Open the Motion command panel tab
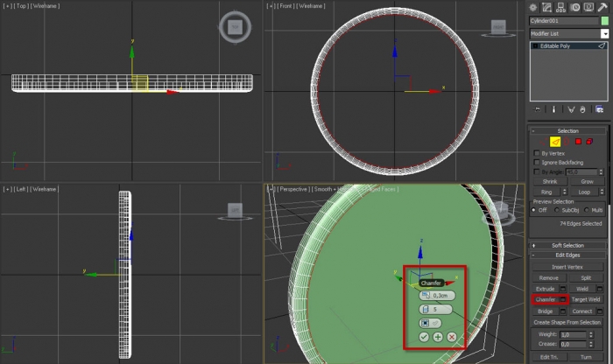Image resolution: width=613 pixels, height=364 pixels. 575,7
